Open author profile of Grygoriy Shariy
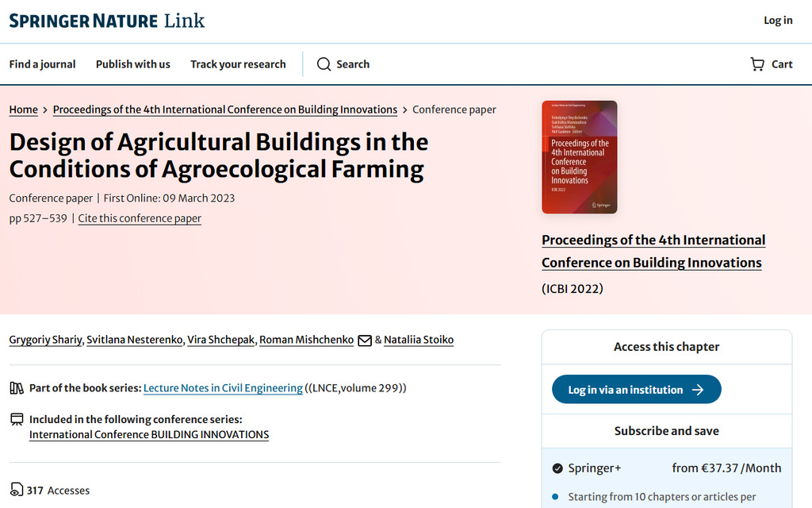 [x=45, y=340]
